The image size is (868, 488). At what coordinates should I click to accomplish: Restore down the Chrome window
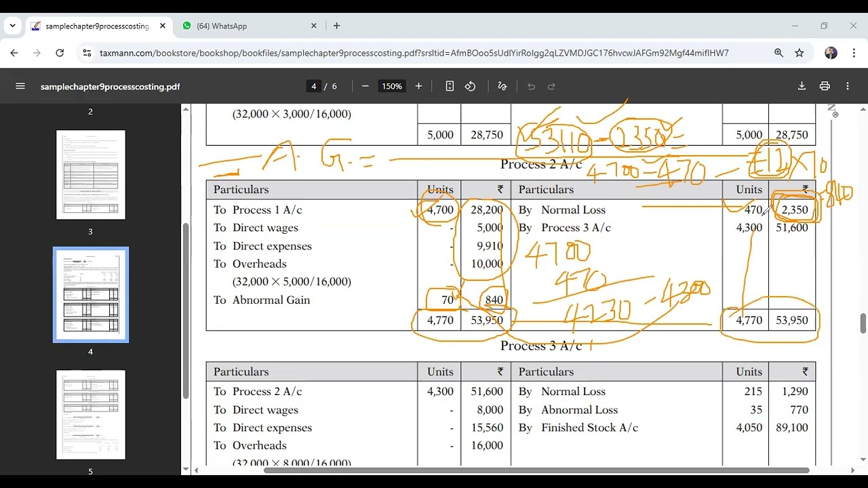[x=824, y=26]
